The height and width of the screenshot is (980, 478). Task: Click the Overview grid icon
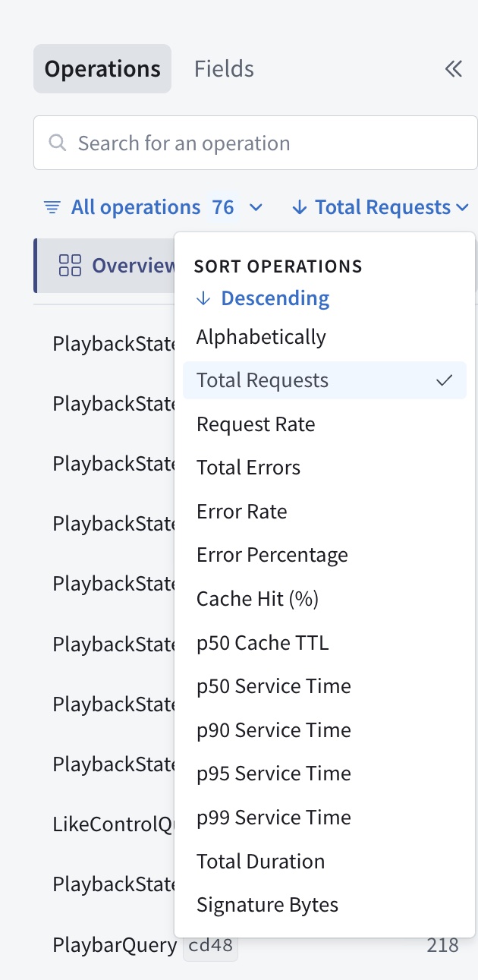pos(70,265)
